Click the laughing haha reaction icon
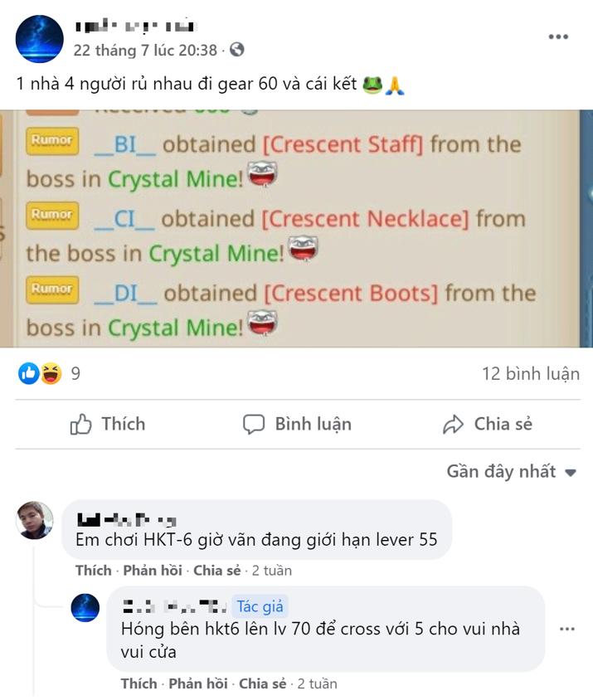 point(51,373)
